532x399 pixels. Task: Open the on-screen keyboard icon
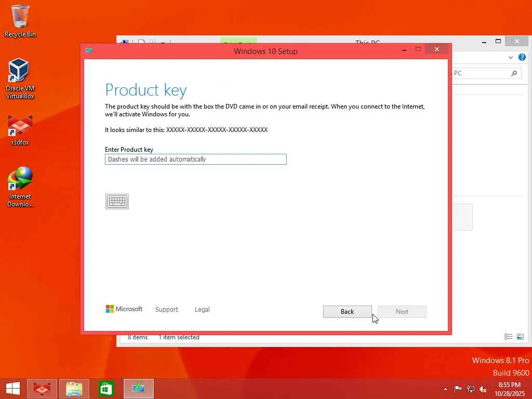117,202
